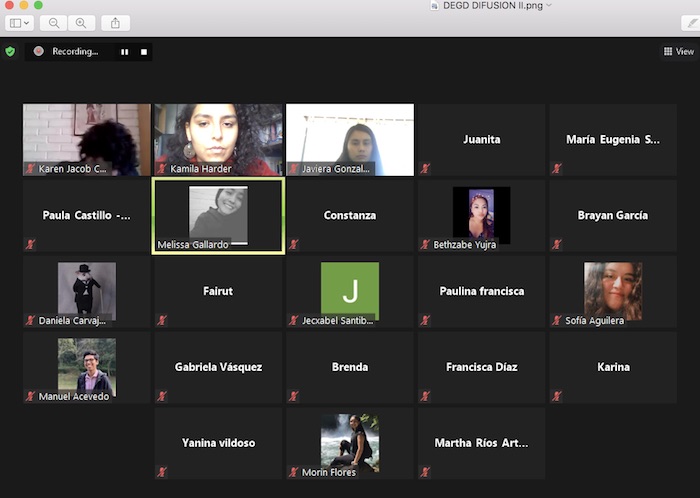Click Jecxabel's green J avatar
Image resolution: width=700 pixels, height=498 pixels.
tap(349, 290)
